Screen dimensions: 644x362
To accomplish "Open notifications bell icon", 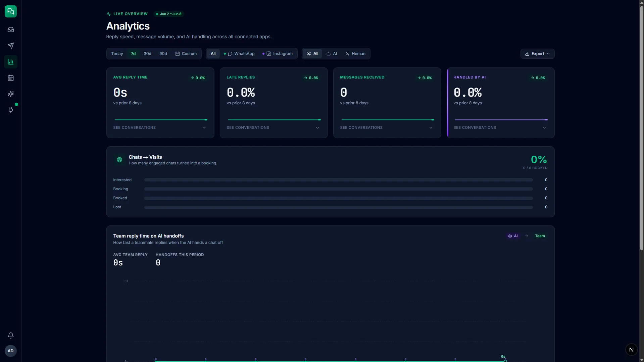I will point(11,335).
